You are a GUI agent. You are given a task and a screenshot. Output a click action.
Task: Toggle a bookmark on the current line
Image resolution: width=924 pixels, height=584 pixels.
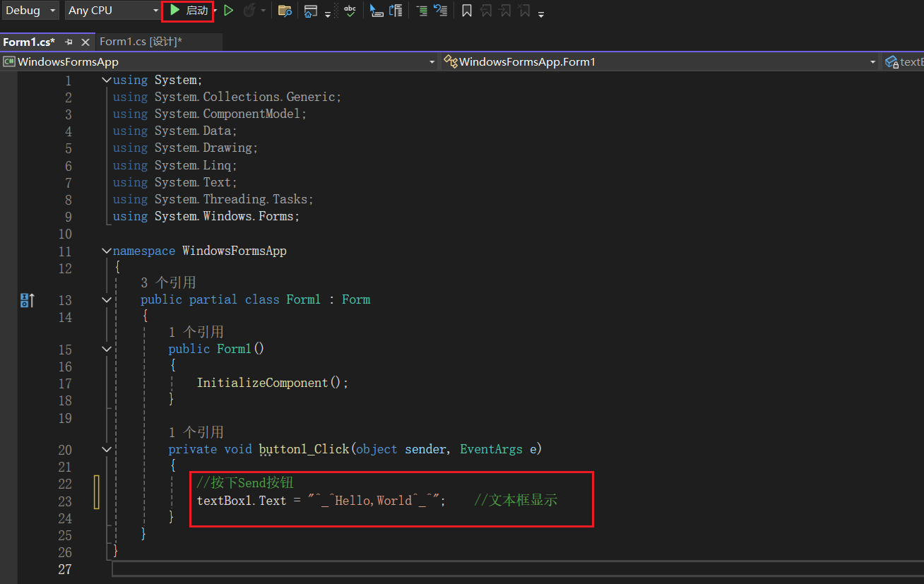[x=467, y=11]
